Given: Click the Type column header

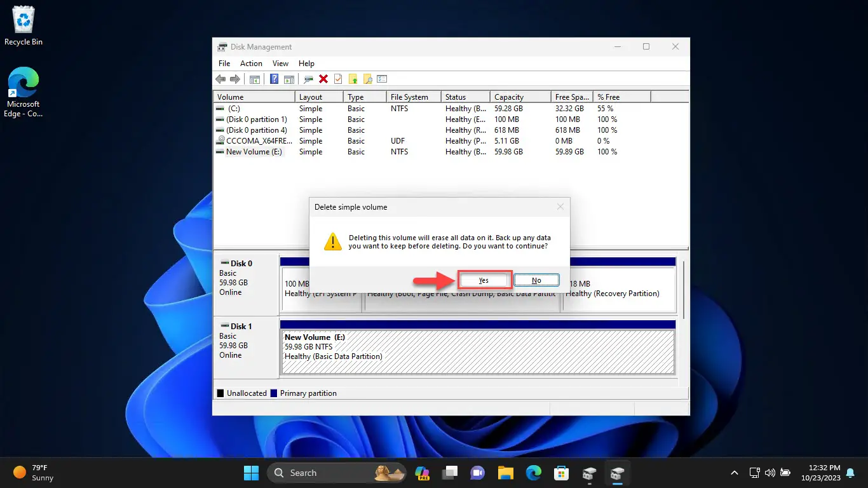Looking at the screenshot, I should pyautogui.click(x=365, y=97).
